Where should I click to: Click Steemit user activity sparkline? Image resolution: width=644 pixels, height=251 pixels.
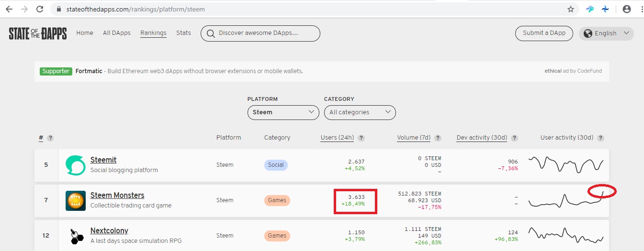[x=565, y=164]
